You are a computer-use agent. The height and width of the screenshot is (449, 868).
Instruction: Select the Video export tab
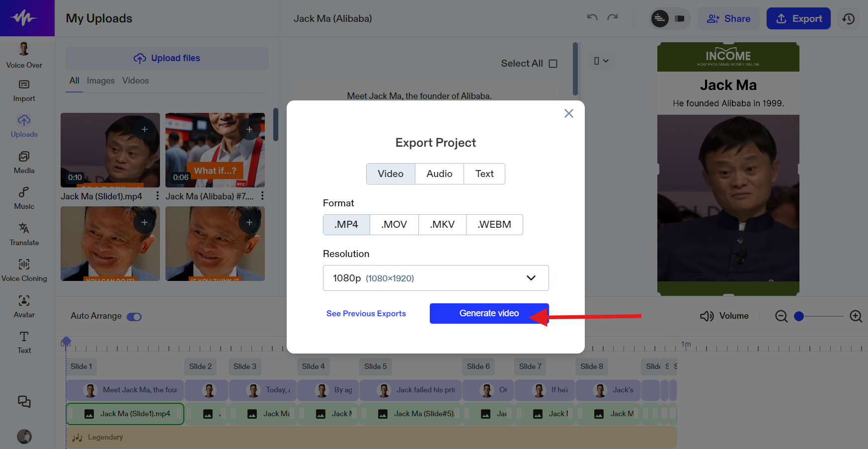pos(391,174)
